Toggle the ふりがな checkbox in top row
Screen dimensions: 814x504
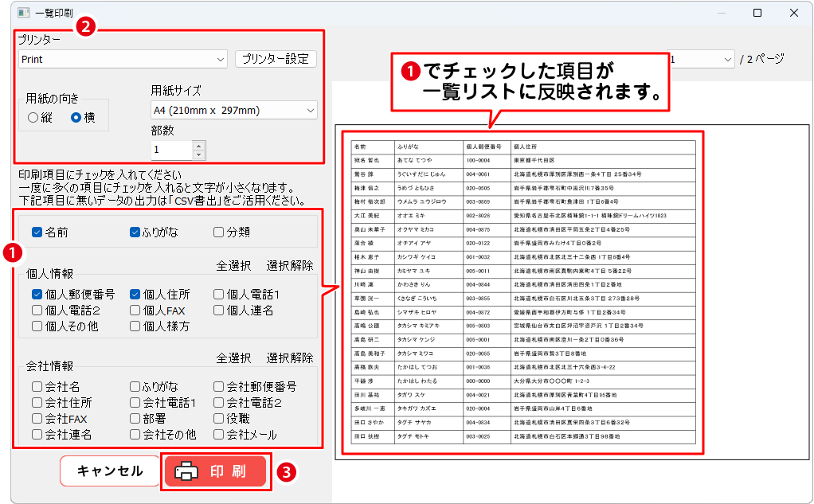(135, 233)
